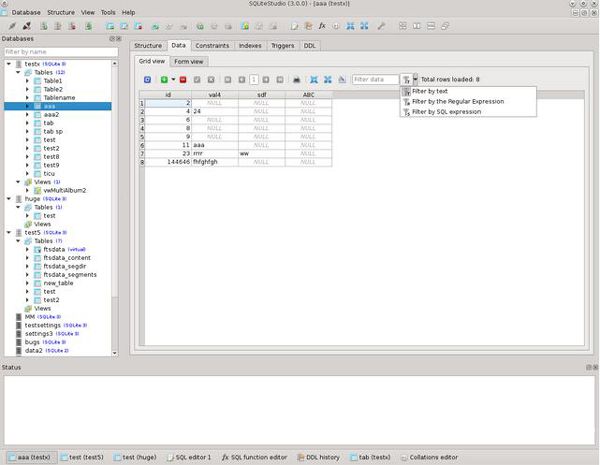Select the aaa2 table in tree
600x465 pixels.
(51, 114)
